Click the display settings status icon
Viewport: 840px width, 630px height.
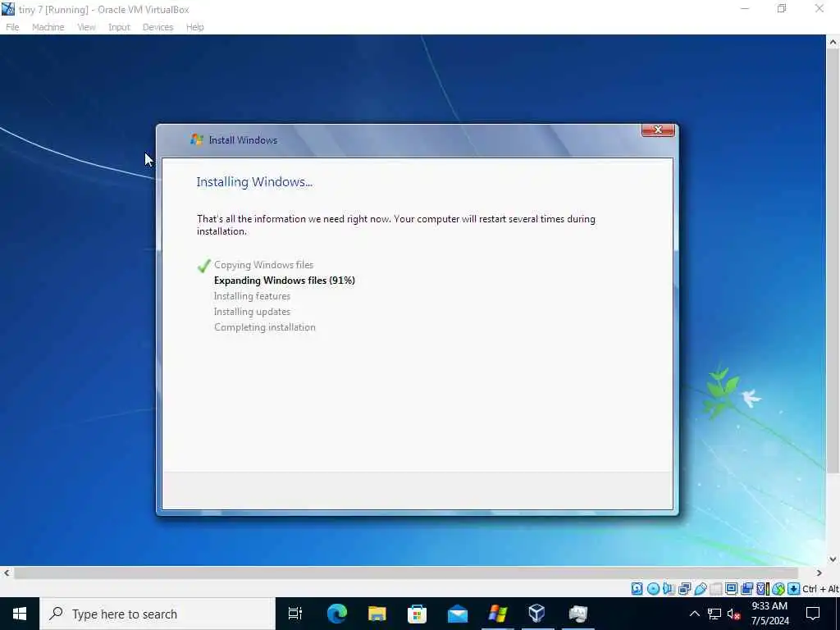[731, 589]
